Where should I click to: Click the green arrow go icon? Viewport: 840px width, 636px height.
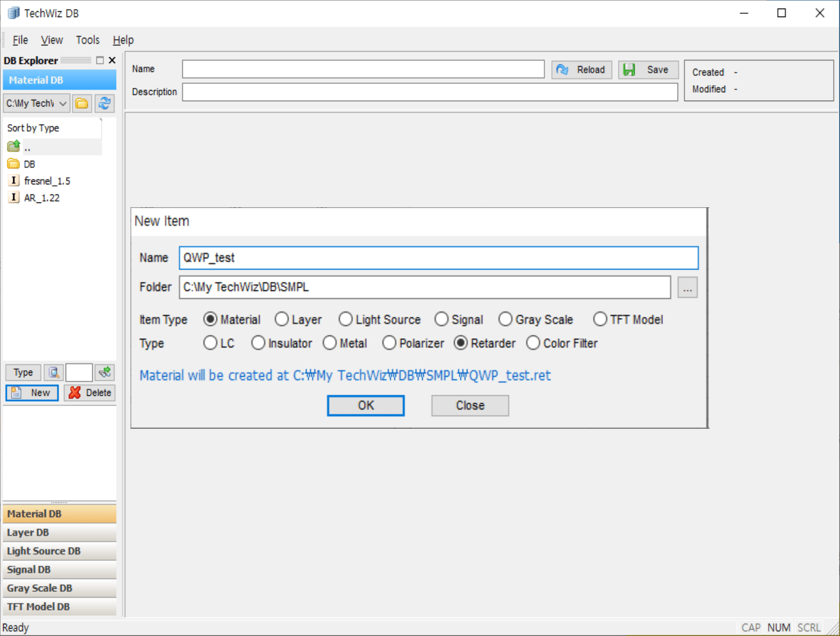[105, 372]
